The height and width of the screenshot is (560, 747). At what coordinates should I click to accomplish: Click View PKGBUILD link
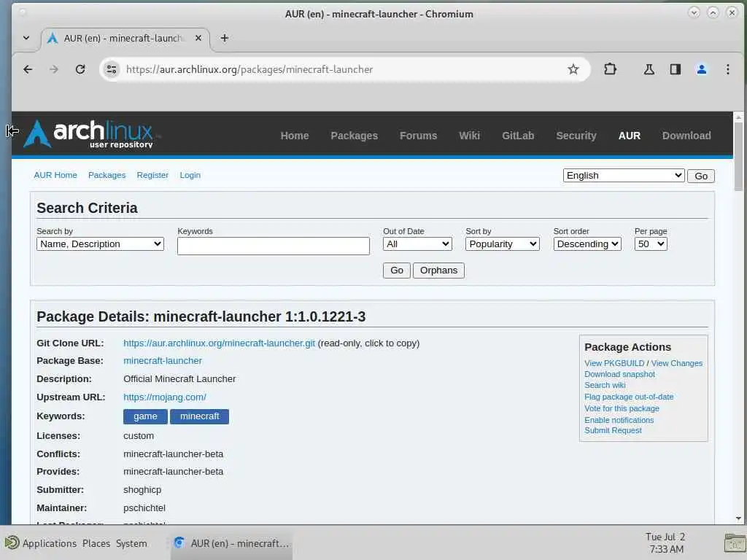614,363
